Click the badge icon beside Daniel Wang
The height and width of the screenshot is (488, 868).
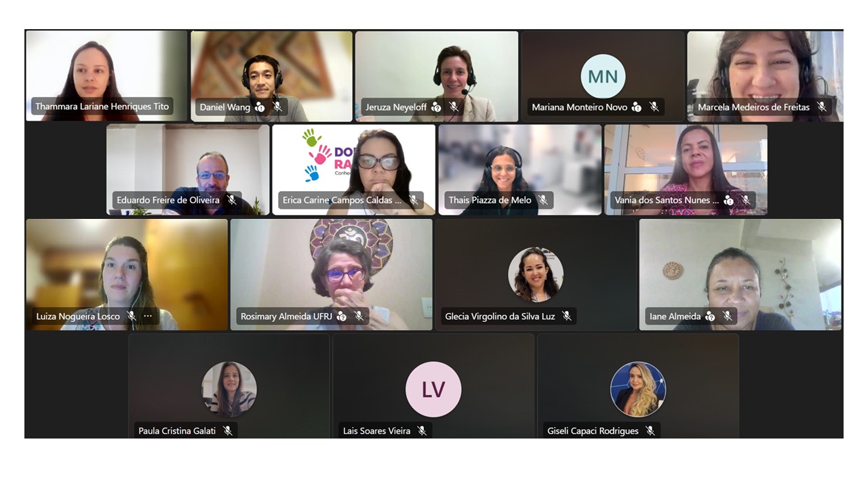pyautogui.click(x=260, y=107)
